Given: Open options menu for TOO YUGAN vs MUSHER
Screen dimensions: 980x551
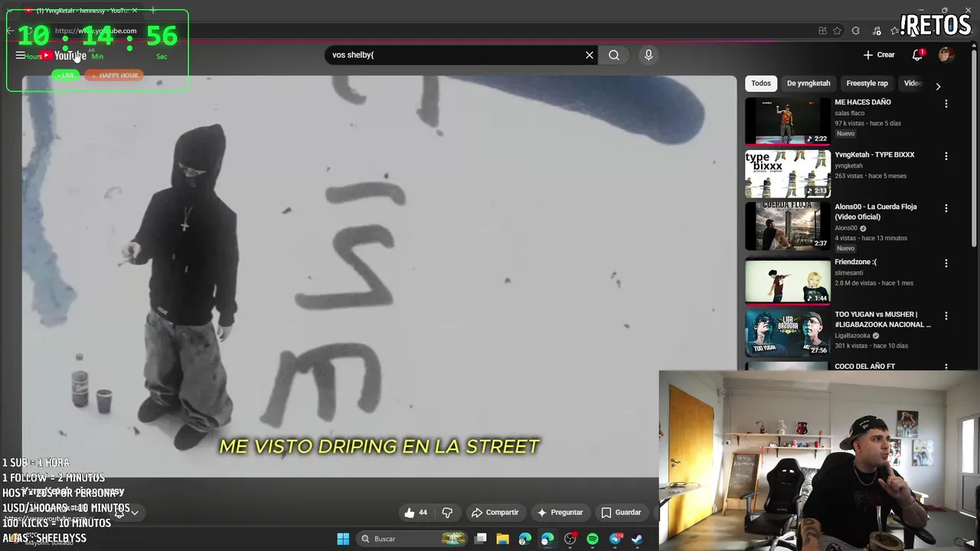Looking at the screenshot, I should (x=946, y=315).
